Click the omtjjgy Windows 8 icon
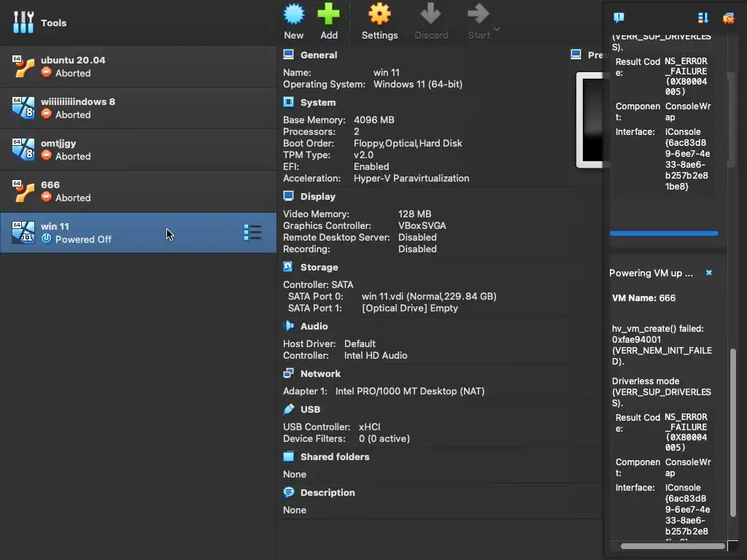747x560 pixels. tap(23, 149)
